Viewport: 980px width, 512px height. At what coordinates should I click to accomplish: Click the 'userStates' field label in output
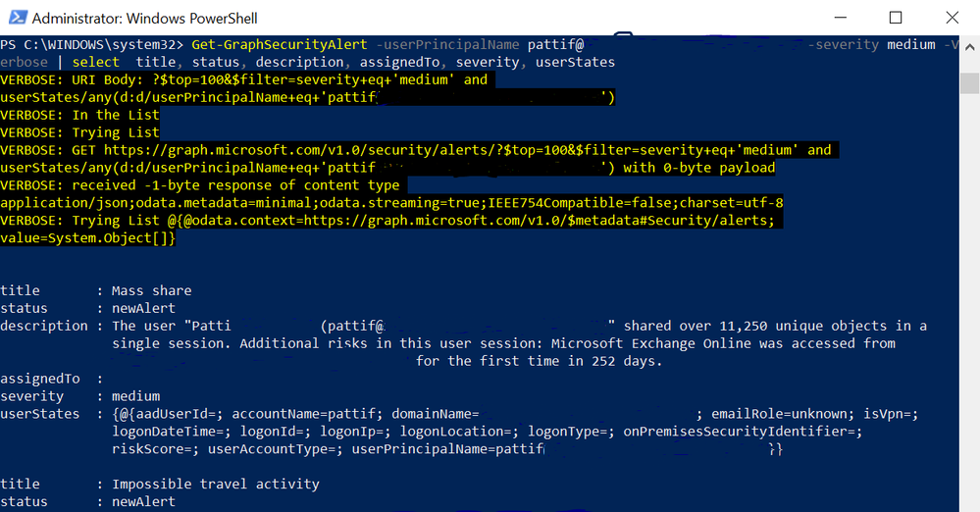click(40, 414)
